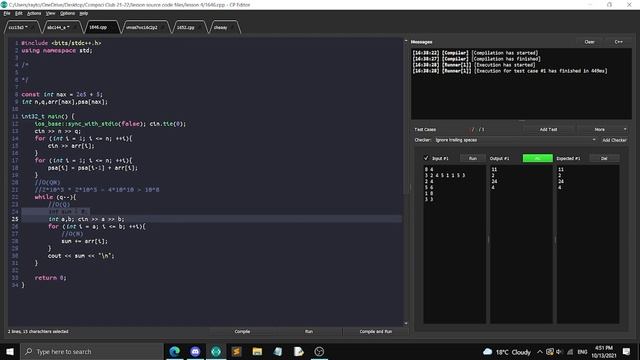This screenshot has height=360, width=640.
Task: Open Sublime Text from the taskbar
Action: coord(236,351)
